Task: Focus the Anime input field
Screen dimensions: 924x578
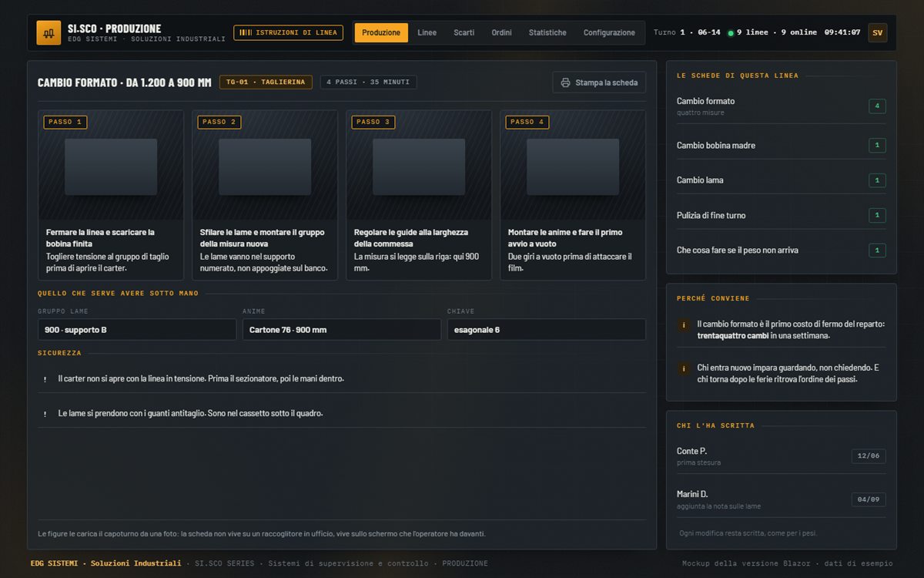Action: (x=342, y=330)
